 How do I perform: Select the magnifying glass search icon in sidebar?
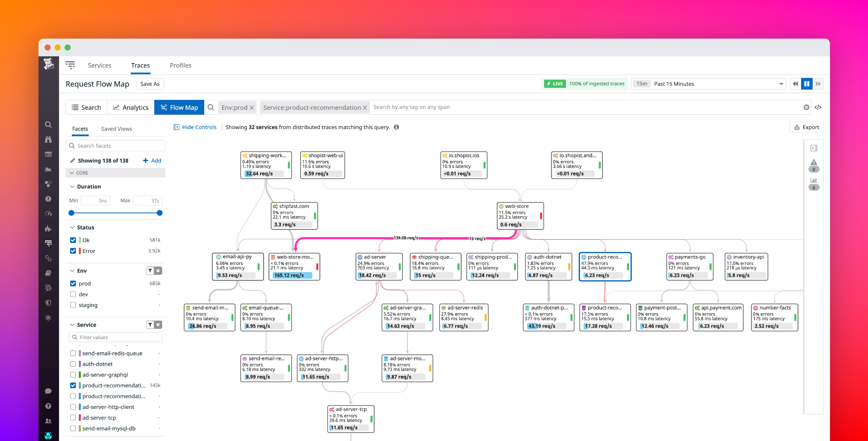click(48, 124)
